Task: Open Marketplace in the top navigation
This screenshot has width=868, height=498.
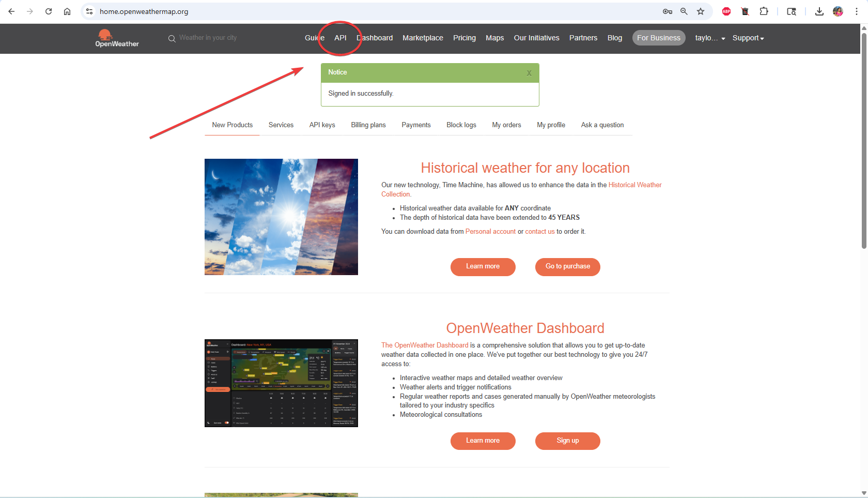Action: click(423, 38)
